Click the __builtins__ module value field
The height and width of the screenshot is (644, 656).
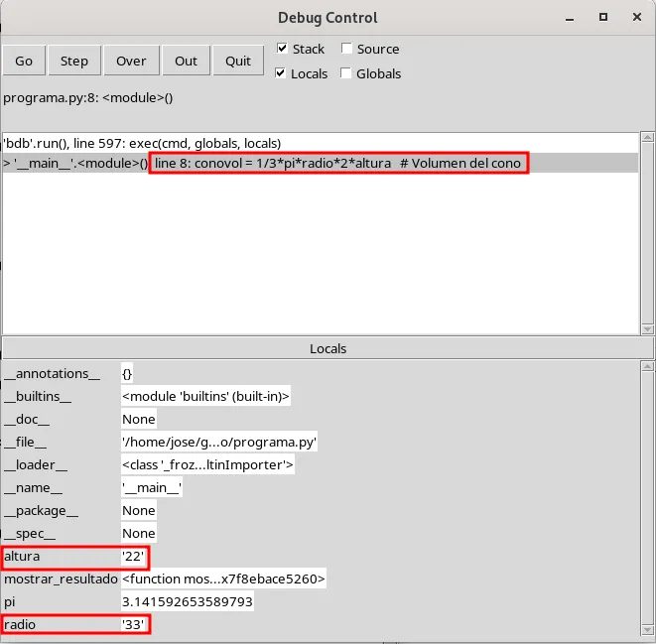click(205, 397)
